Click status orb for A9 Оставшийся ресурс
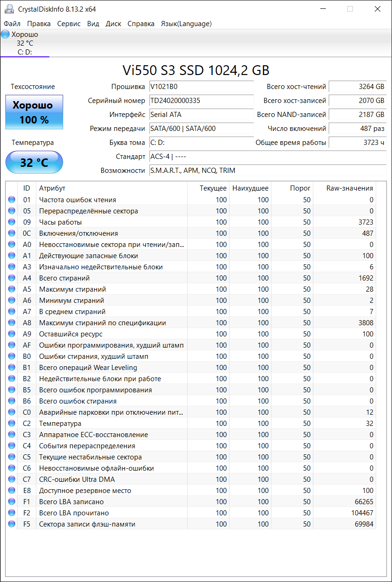This screenshot has height=582, width=392. (12, 334)
